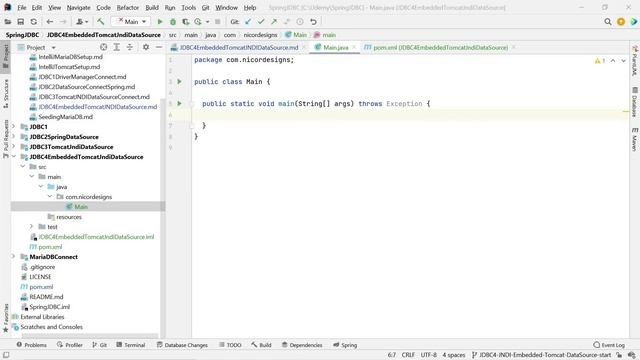The height and width of the screenshot is (360, 640).
Task: Commit changes with the checkmark icon
Action: click(261, 22)
